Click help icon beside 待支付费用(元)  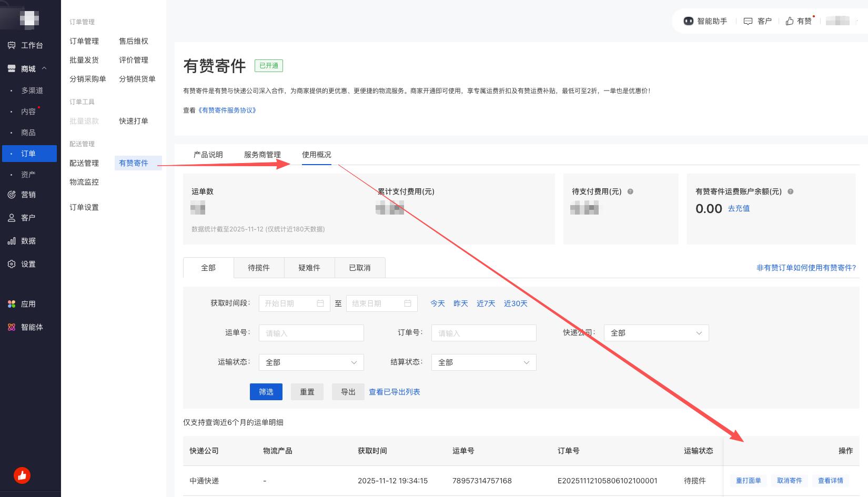pos(630,191)
